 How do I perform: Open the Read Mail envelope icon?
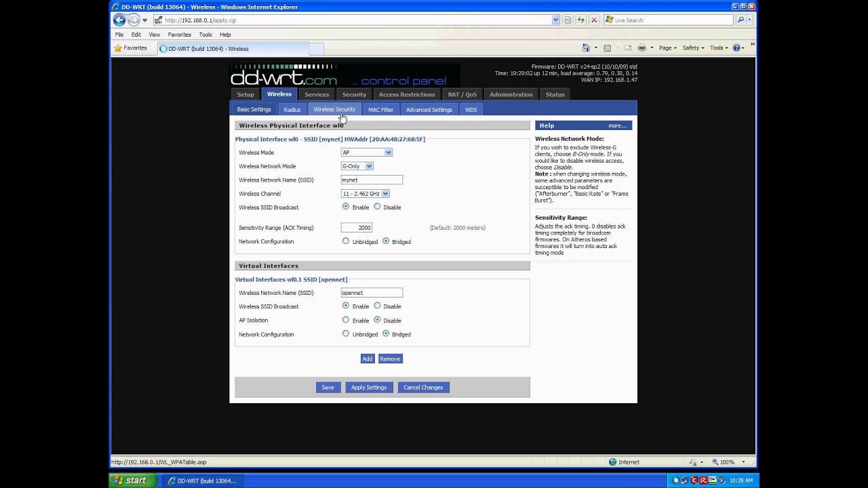(x=627, y=48)
